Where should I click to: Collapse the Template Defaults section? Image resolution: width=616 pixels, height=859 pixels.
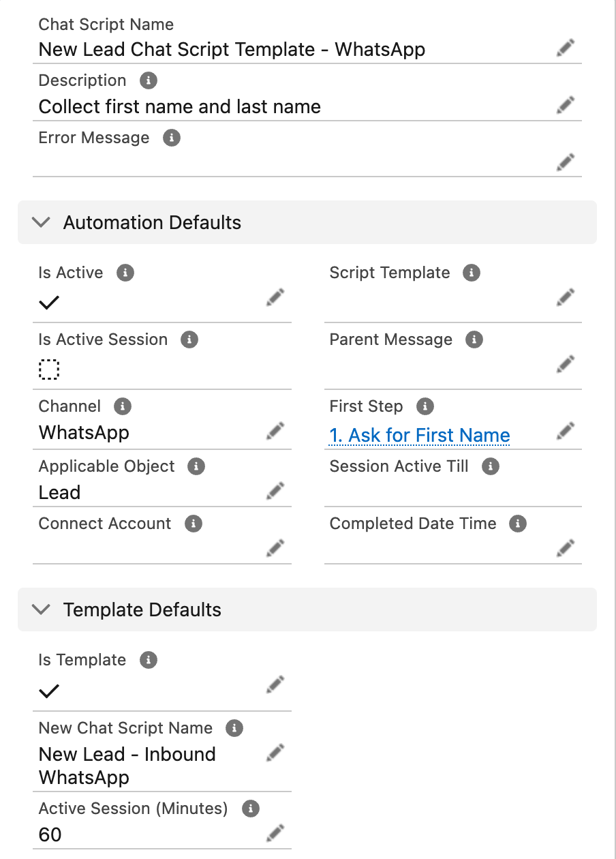pos(42,609)
